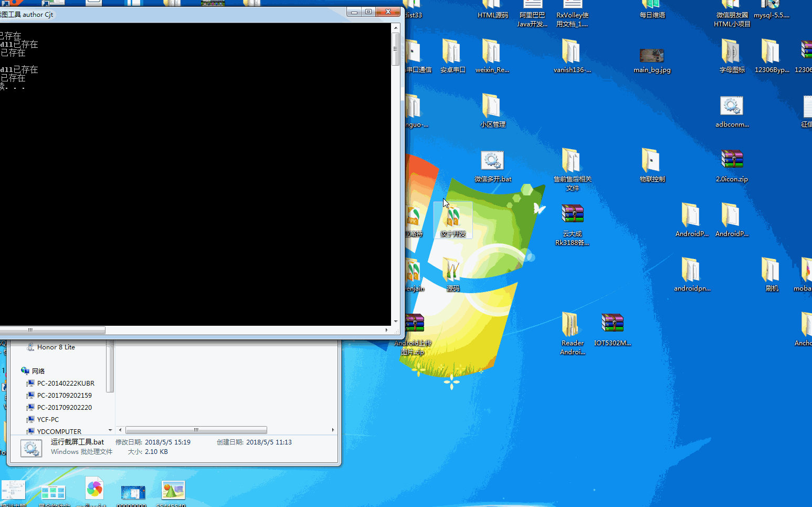Open the 物联控制 folder
The image size is (812, 507).
[x=651, y=165]
